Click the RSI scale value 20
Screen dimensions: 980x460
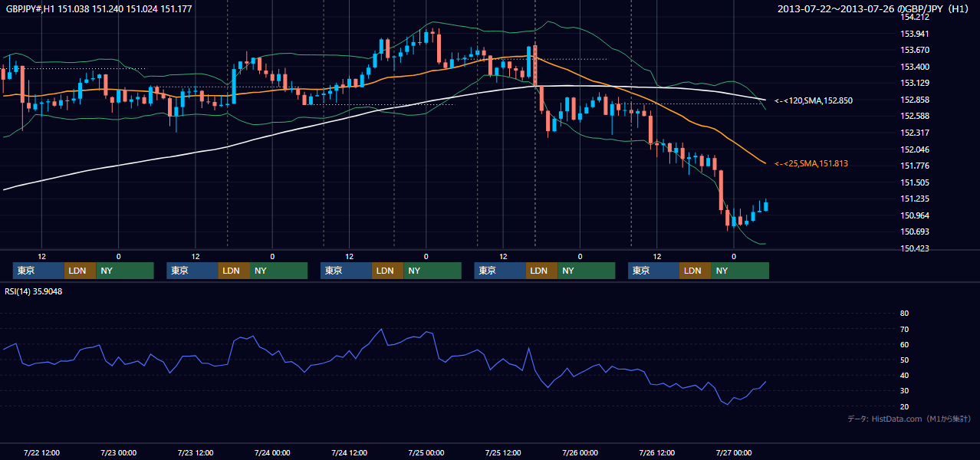[904, 407]
